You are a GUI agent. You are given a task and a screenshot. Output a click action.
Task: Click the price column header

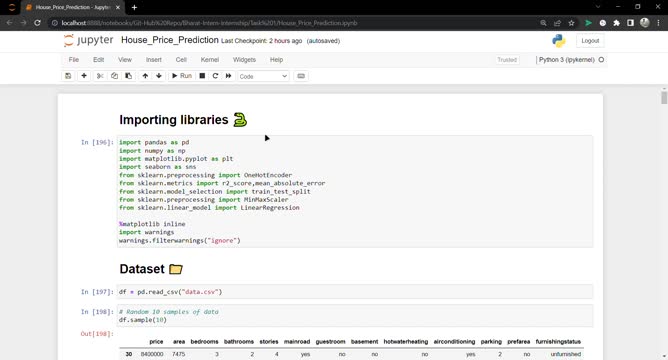156,342
